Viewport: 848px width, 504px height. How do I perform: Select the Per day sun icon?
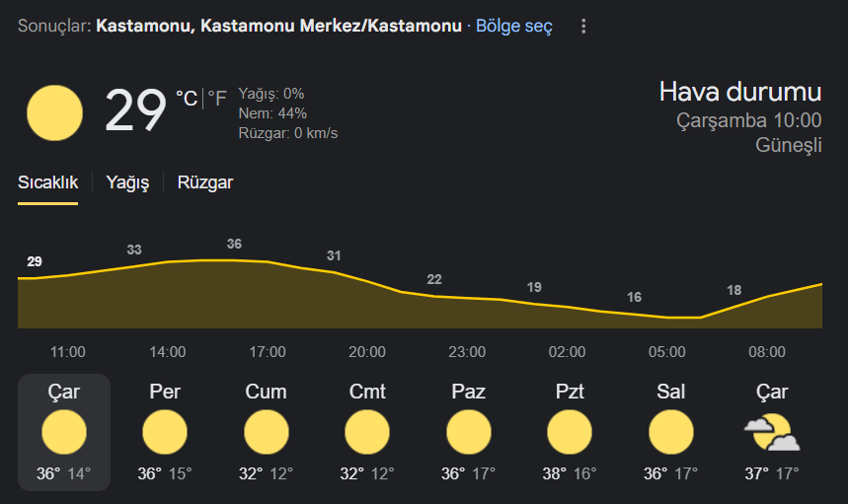point(165,432)
